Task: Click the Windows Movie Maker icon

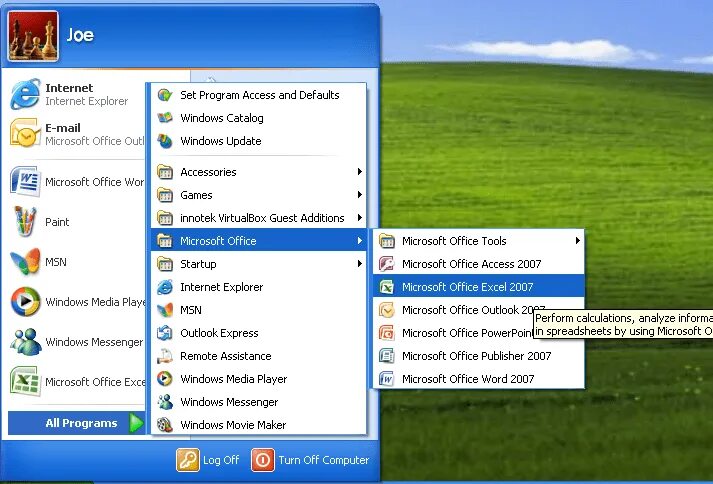Action: tap(165, 425)
